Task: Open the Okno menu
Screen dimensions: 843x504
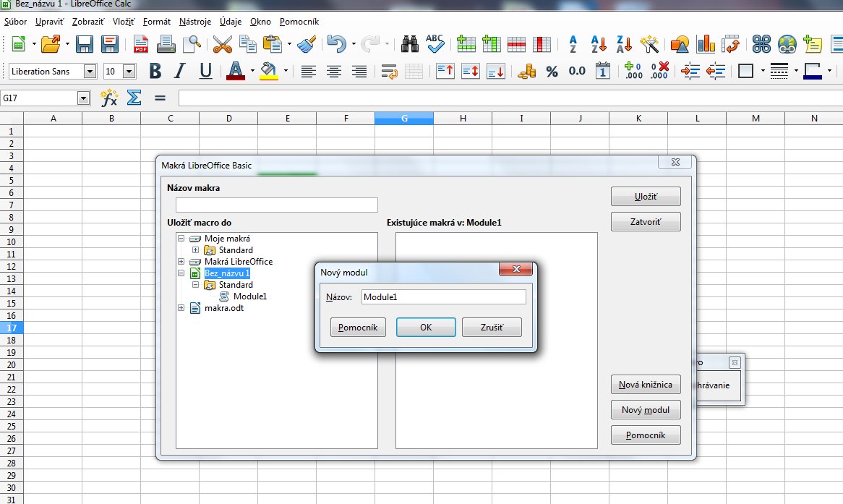Action: point(261,22)
